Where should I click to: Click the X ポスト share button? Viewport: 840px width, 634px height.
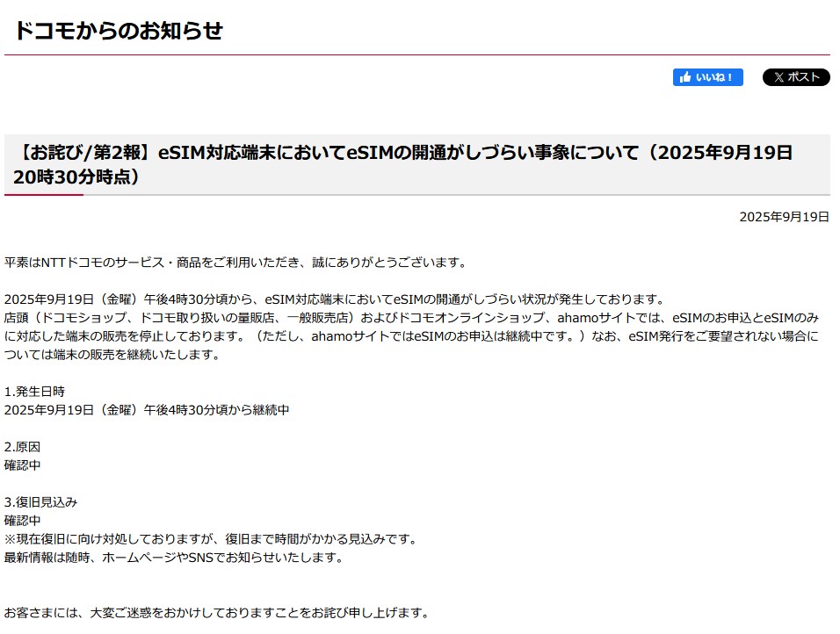[796, 77]
